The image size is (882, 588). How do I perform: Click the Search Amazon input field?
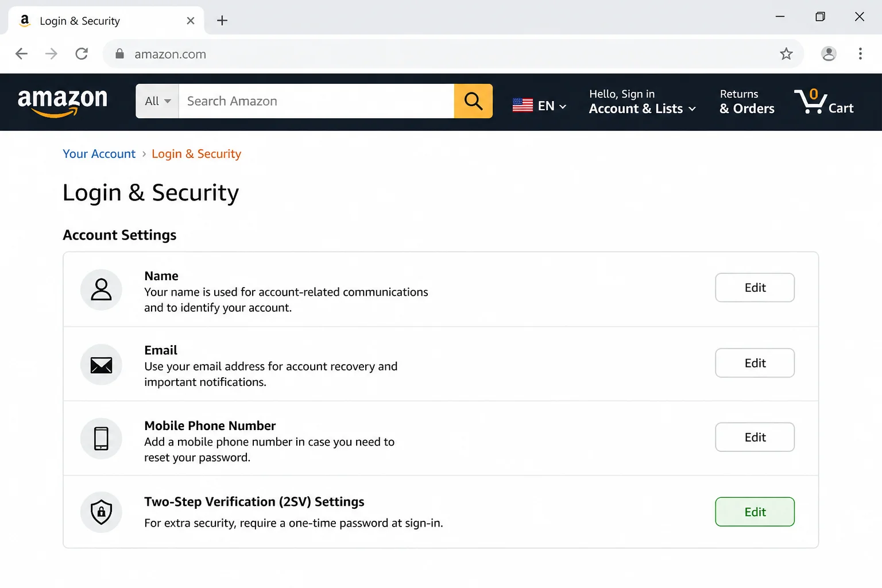click(x=316, y=101)
